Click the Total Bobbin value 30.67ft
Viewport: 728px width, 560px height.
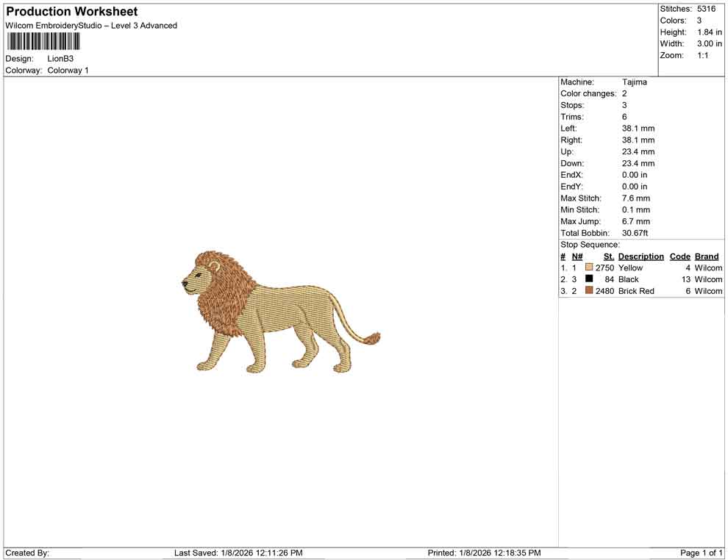pos(635,233)
